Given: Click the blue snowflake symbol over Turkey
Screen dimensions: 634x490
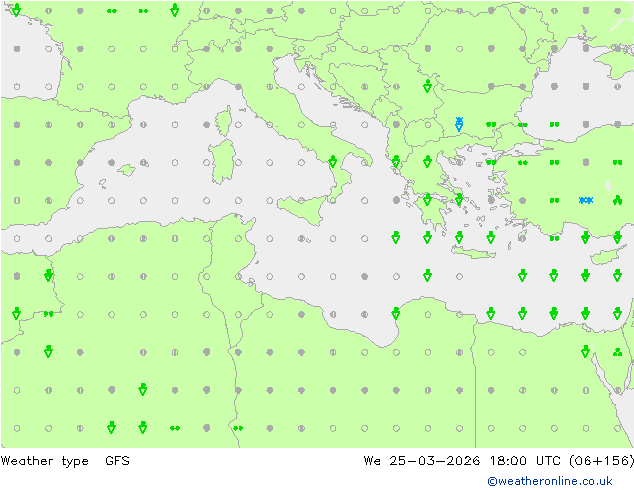Looking at the screenshot, I should click(x=585, y=200).
